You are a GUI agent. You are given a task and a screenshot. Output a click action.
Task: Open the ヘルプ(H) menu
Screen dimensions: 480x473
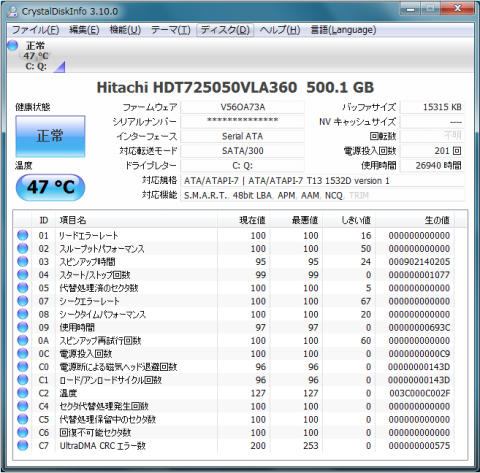(280, 30)
